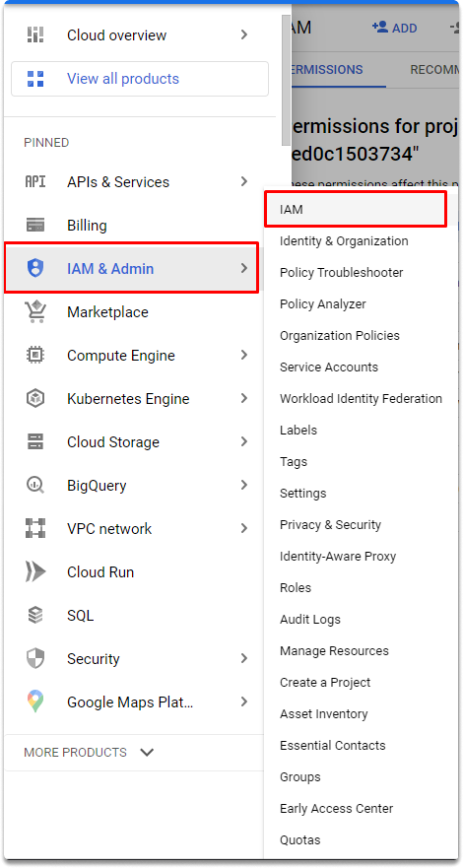Click the Google Maps Platform pin icon

[35, 701]
